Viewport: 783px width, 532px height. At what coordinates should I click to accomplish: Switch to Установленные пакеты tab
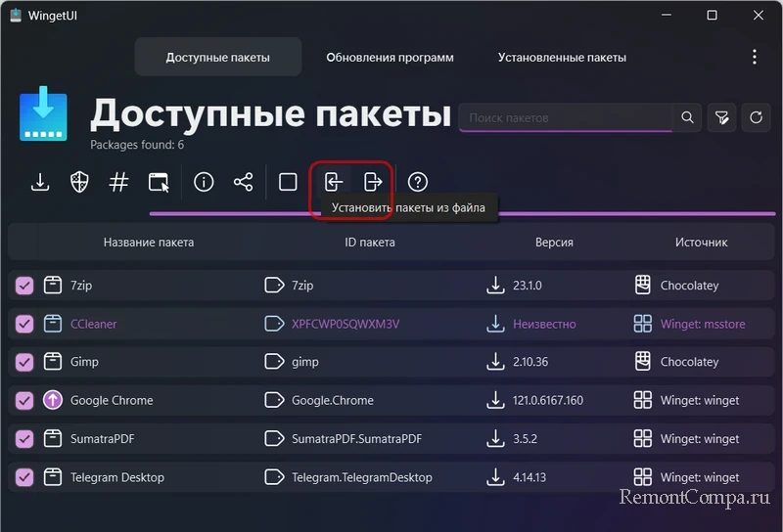562,58
